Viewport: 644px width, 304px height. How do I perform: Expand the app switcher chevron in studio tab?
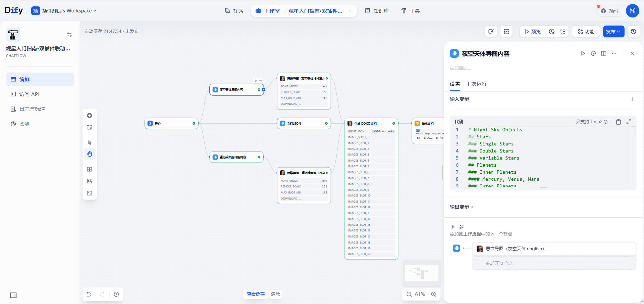pyautogui.click(x=351, y=11)
